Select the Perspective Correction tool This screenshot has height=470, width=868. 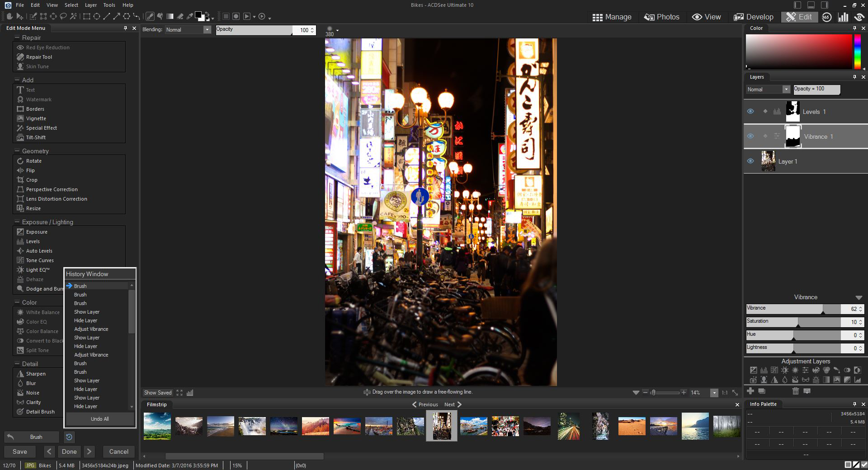[x=52, y=189]
